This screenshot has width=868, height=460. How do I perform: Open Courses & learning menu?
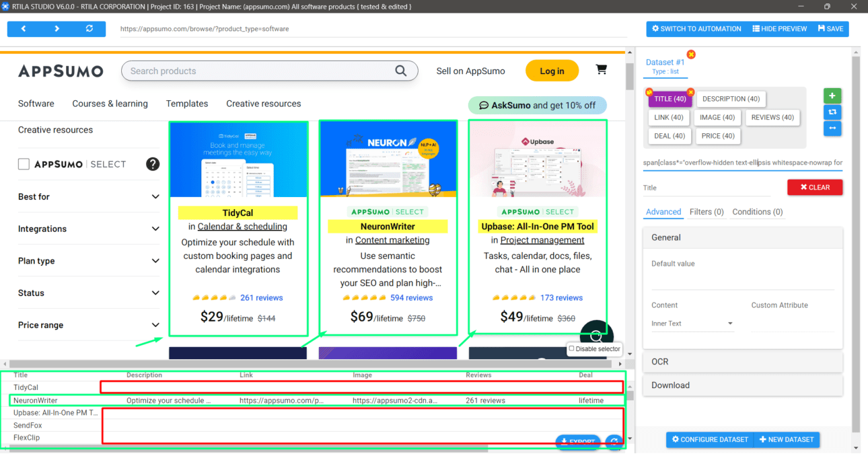coord(110,104)
